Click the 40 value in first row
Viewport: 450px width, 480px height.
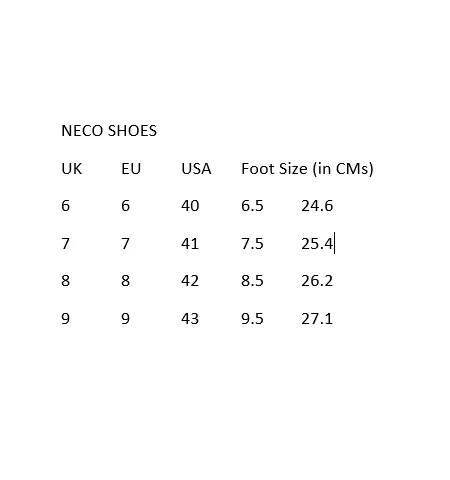tap(190, 206)
